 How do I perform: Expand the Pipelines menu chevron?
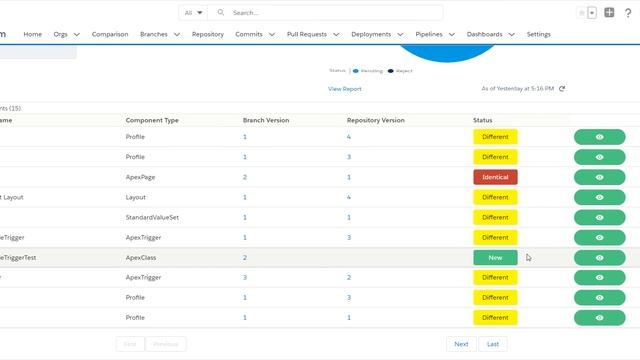coord(451,35)
